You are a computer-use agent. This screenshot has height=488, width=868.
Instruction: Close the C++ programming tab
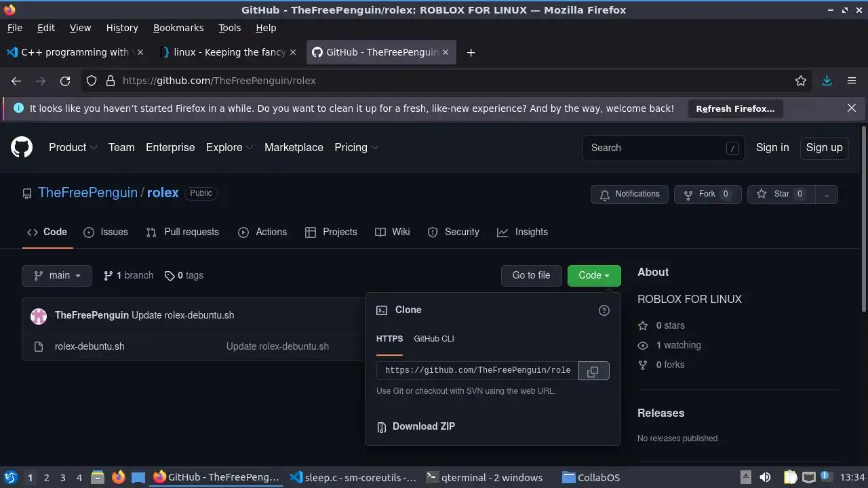140,52
